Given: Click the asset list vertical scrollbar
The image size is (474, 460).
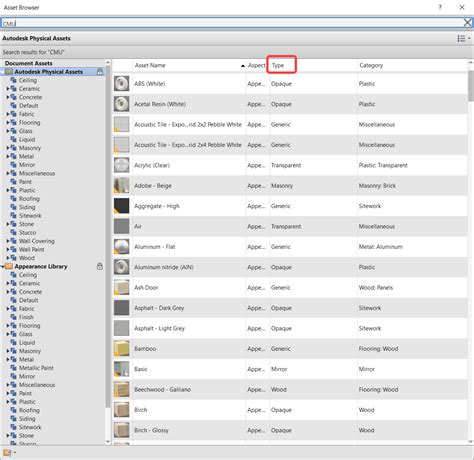Looking at the screenshot, I should (471, 86).
